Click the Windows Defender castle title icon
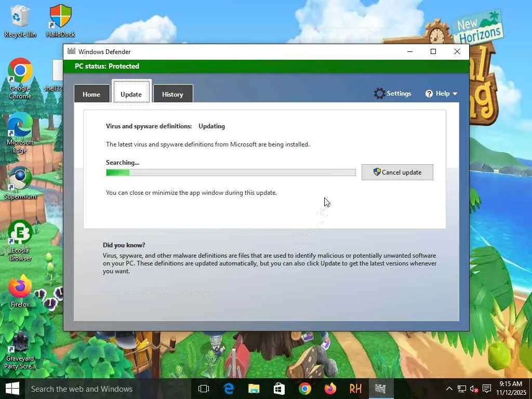 pos(71,51)
